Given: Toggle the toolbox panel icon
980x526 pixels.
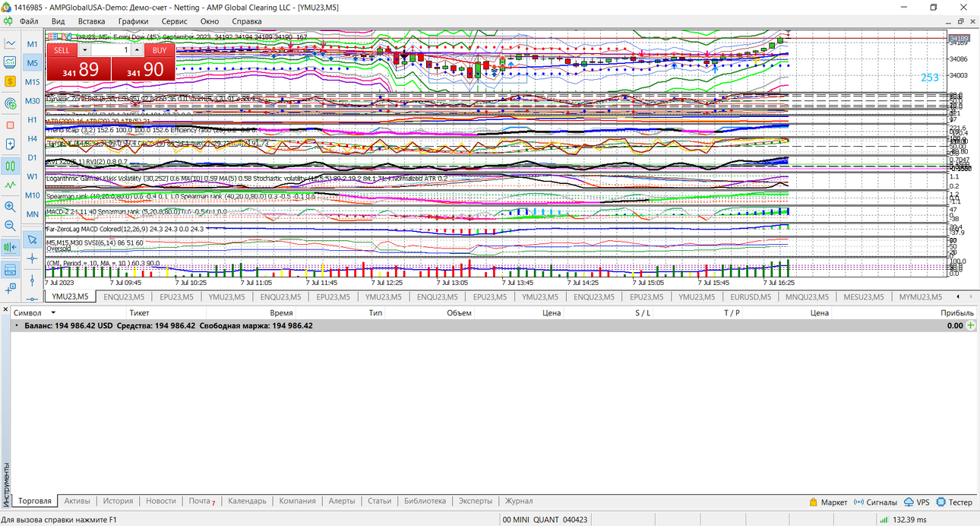Looking at the screenshot, I should coord(10,269).
